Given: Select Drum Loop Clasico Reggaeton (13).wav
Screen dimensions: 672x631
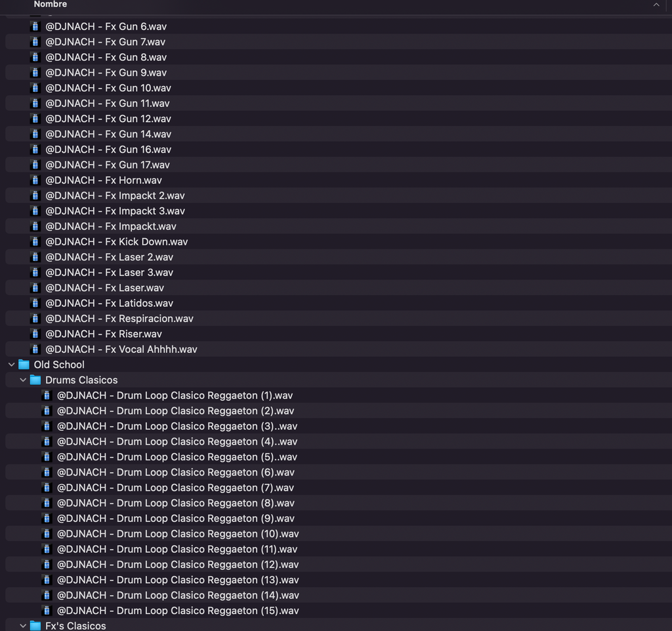Looking at the screenshot, I should pos(178,580).
